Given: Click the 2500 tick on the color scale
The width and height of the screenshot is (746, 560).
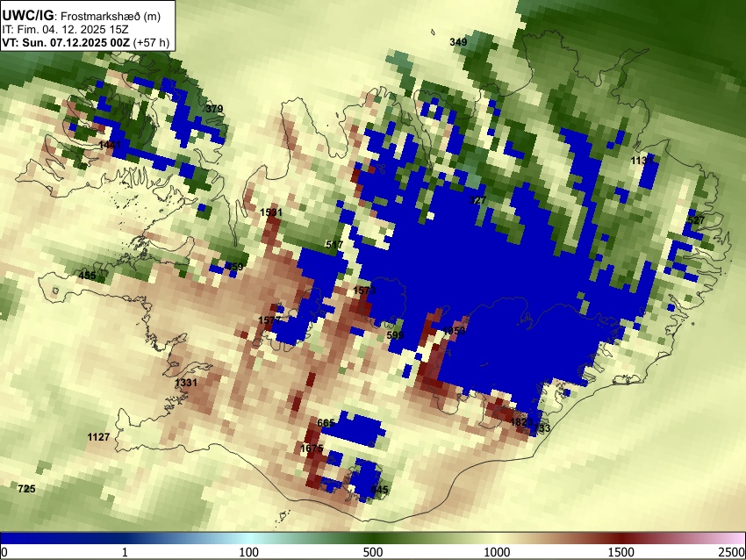Looking at the screenshot, I should click(x=732, y=552).
